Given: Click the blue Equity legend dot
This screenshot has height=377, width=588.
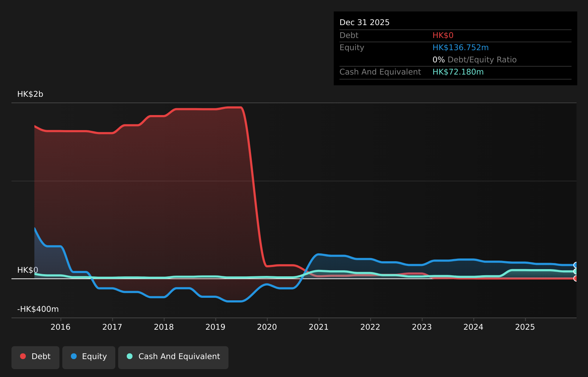Looking at the screenshot, I should pos(74,356).
